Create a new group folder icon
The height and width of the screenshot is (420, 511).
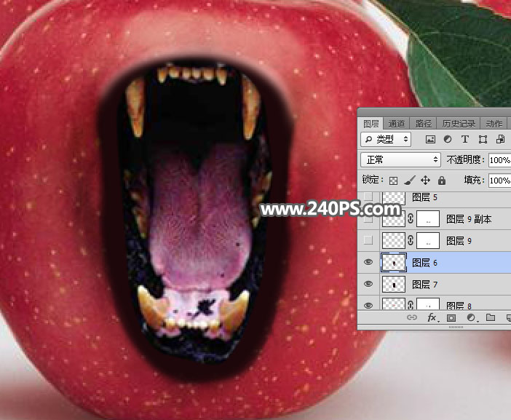[x=491, y=317]
